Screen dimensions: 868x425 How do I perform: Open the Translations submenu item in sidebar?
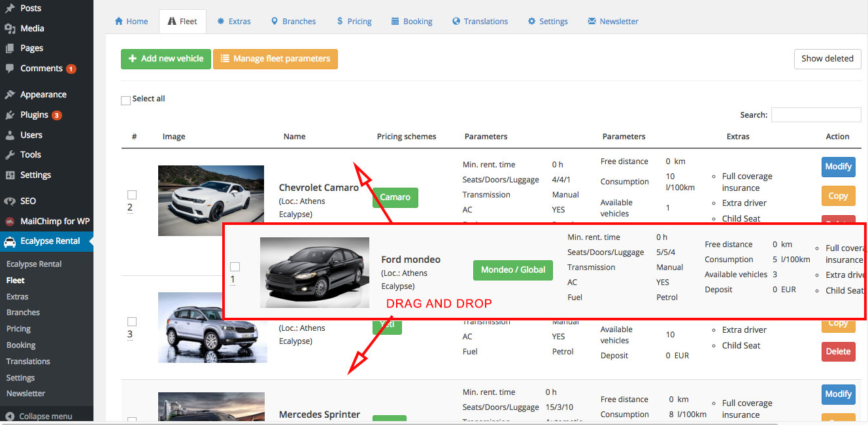pyautogui.click(x=28, y=362)
